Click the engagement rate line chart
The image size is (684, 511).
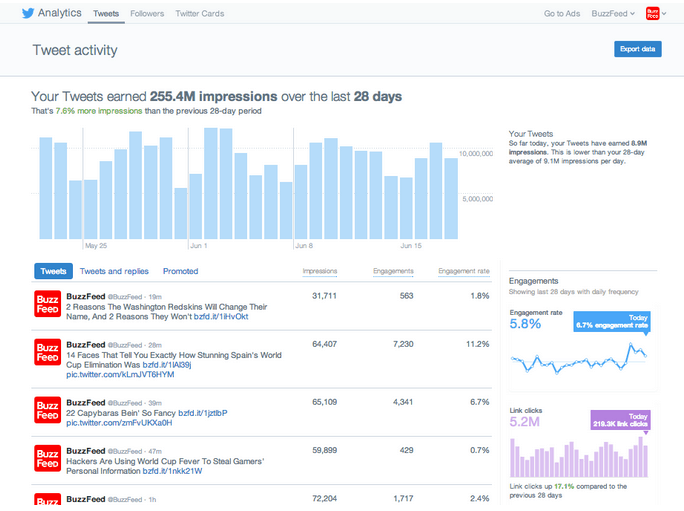578,359
